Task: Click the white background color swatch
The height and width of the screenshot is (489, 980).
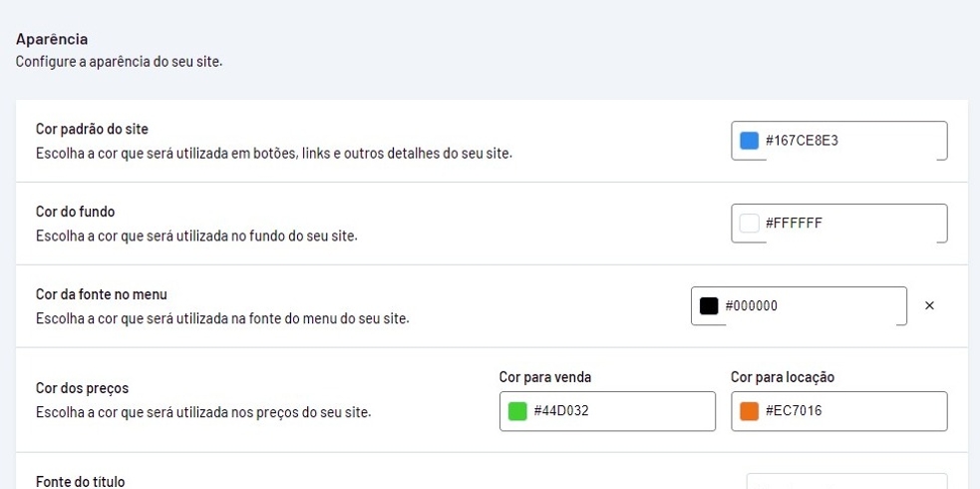Action: tap(750, 224)
